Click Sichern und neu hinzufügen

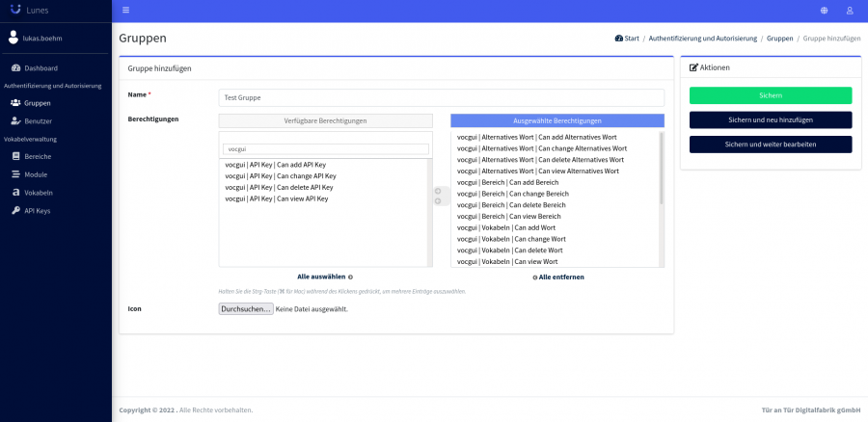coord(770,119)
